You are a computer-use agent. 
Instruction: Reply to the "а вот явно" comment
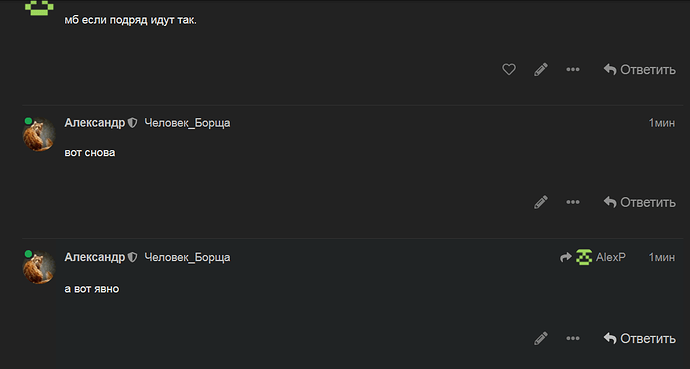(x=639, y=338)
